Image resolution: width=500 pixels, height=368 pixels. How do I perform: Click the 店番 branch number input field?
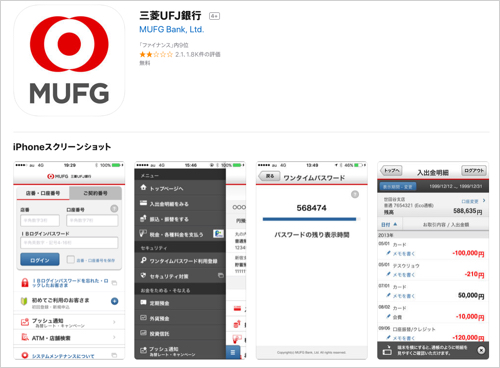pos(40,220)
